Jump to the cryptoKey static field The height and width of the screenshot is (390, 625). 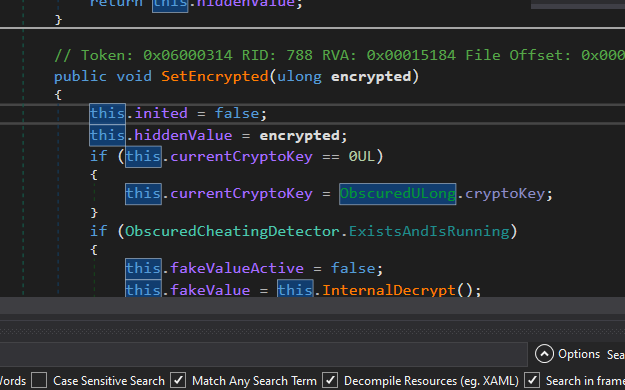[x=505, y=194]
